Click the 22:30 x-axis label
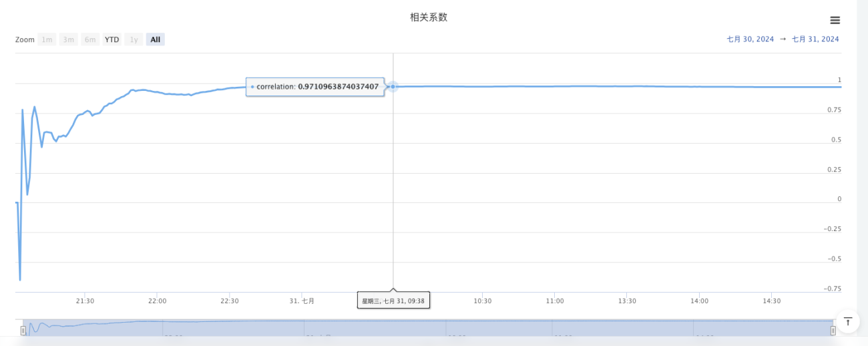This screenshot has height=346, width=868. pos(229,301)
